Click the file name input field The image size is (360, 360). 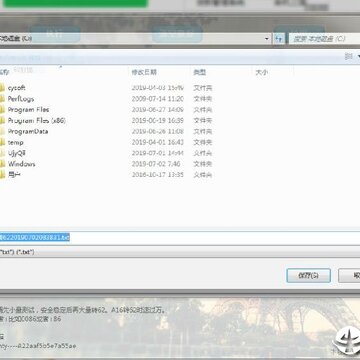[180, 237]
